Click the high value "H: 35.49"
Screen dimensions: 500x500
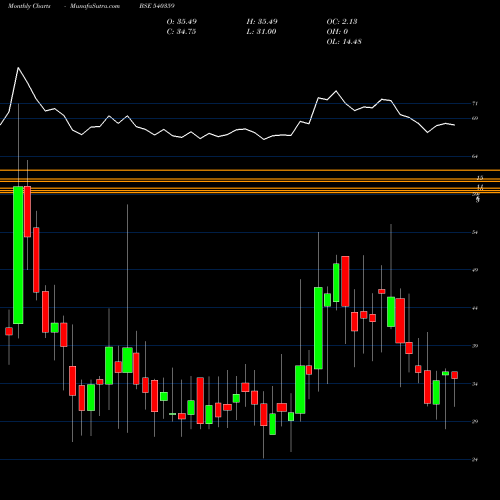click(262, 22)
